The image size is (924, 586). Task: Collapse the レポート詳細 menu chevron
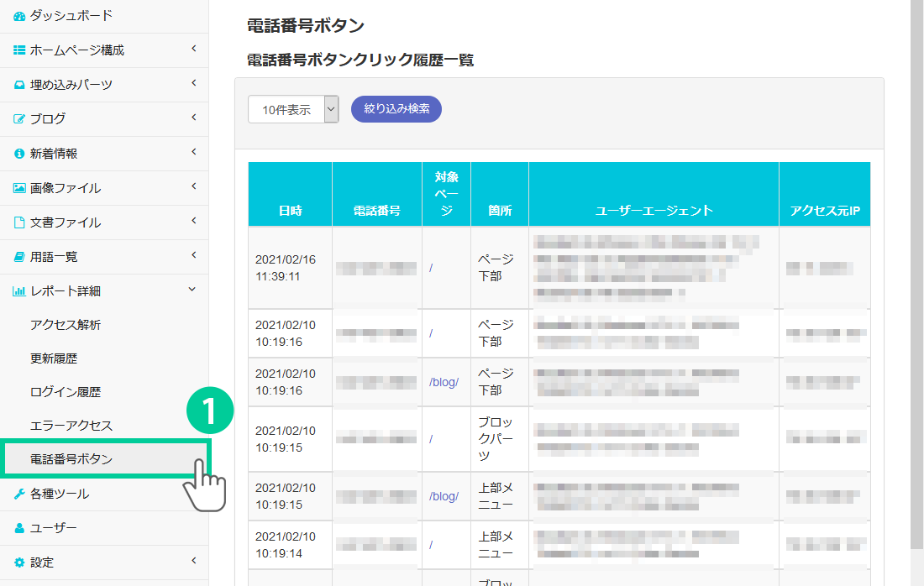tap(192, 290)
